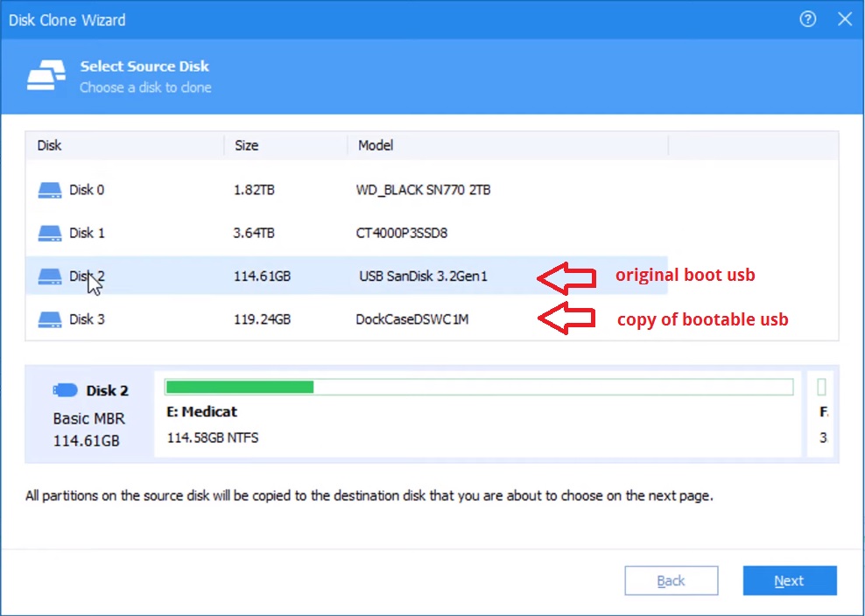The image size is (865, 616).
Task: Select the WD_BLACK SN770 2TB disk row
Action: pos(423,190)
